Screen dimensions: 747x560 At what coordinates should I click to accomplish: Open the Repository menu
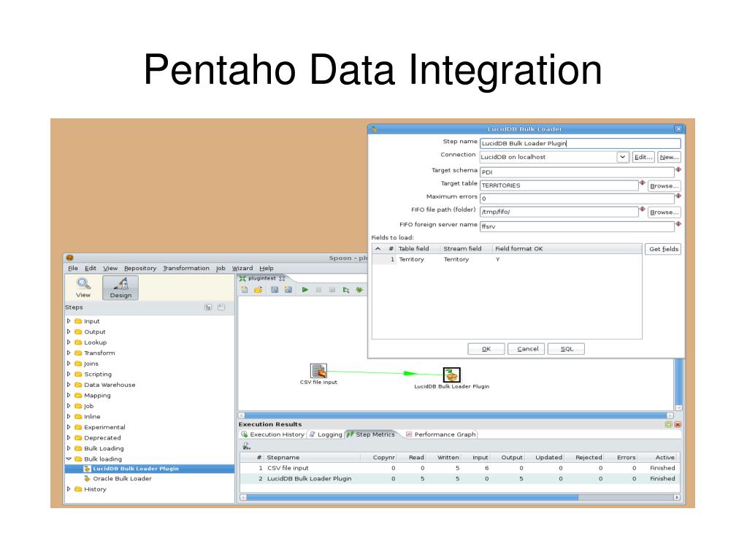tap(140, 268)
